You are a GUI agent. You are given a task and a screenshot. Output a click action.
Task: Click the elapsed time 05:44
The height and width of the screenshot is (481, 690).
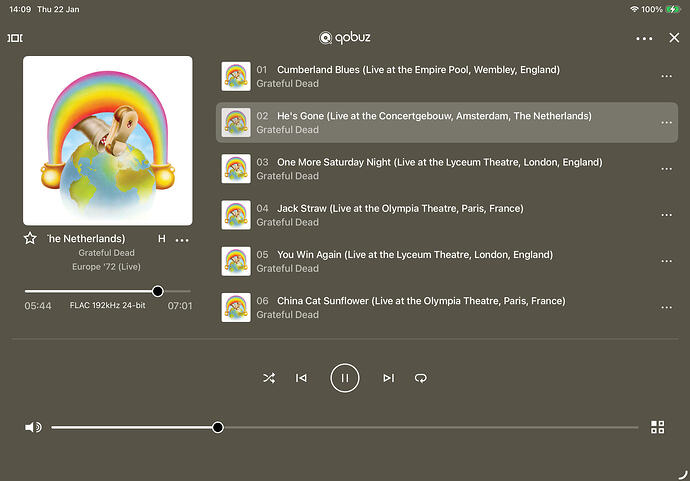point(38,306)
